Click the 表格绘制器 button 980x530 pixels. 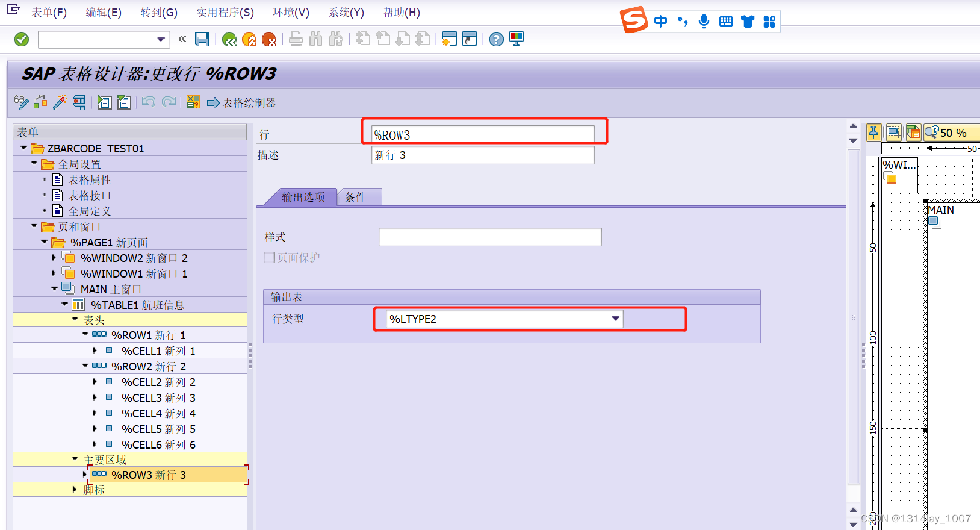[241, 103]
